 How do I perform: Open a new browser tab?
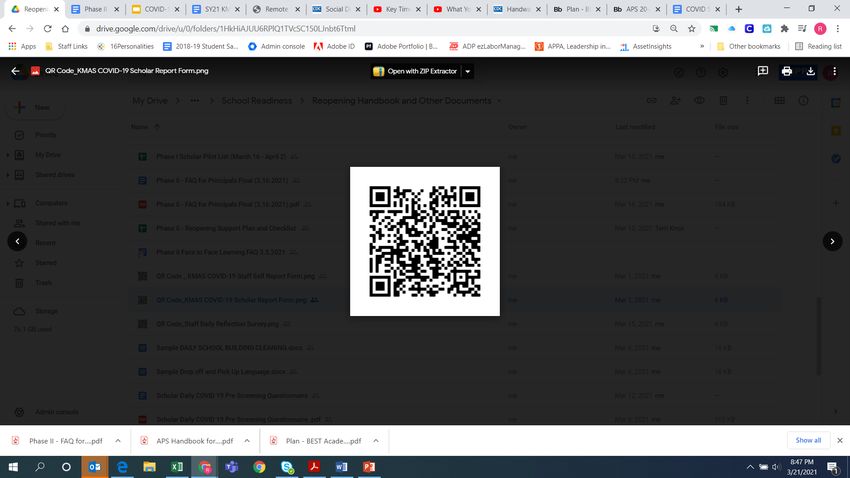click(738, 9)
